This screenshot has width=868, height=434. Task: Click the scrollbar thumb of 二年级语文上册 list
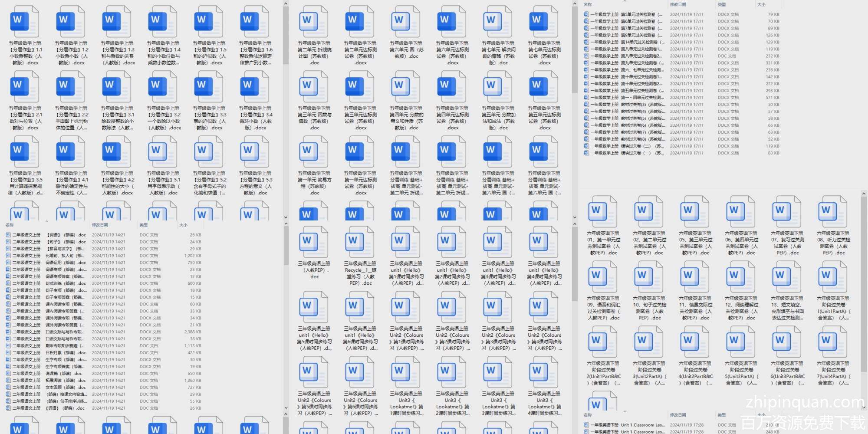point(286,246)
